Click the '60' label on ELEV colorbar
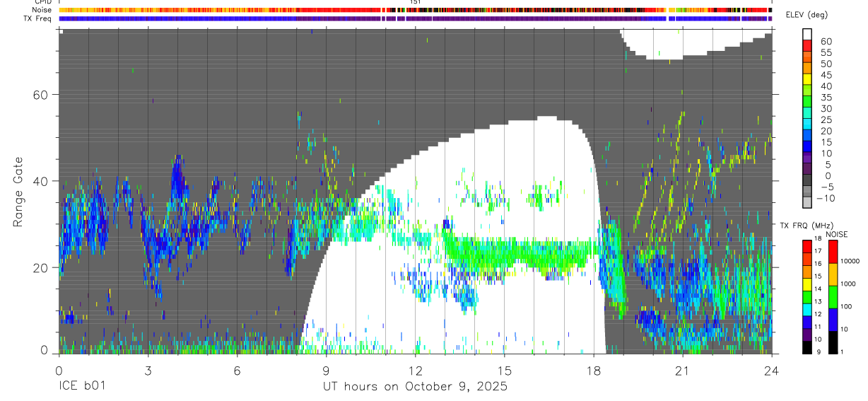Viewport: 868px width, 401px height. coord(826,41)
